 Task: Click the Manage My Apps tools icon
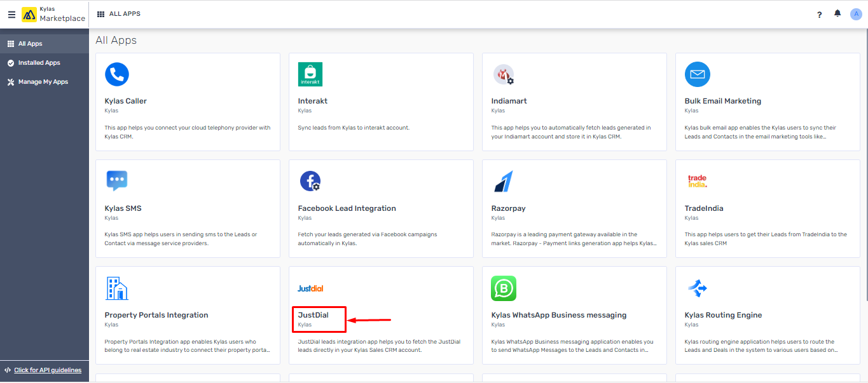click(11, 82)
